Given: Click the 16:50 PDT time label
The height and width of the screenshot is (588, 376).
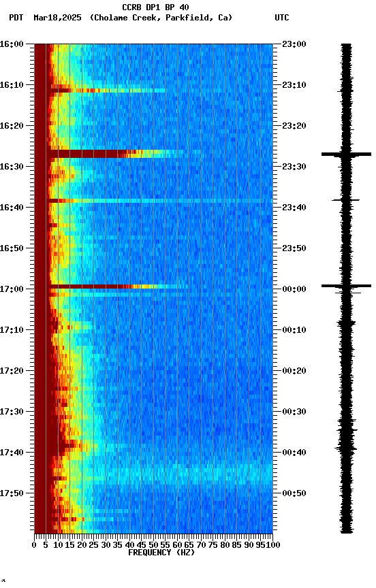Looking at the screenshot, I should (12, 248).
